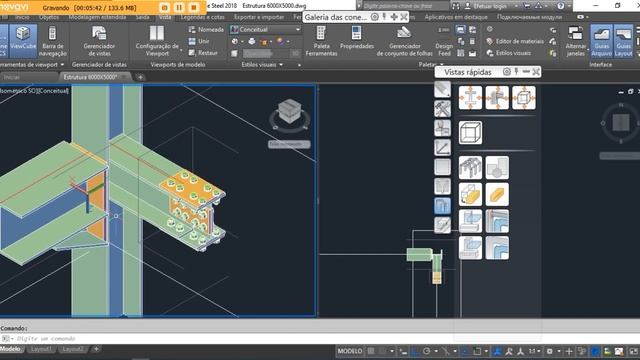
Task: Click Efetuar login in title bar
Action: click(490, 6)
